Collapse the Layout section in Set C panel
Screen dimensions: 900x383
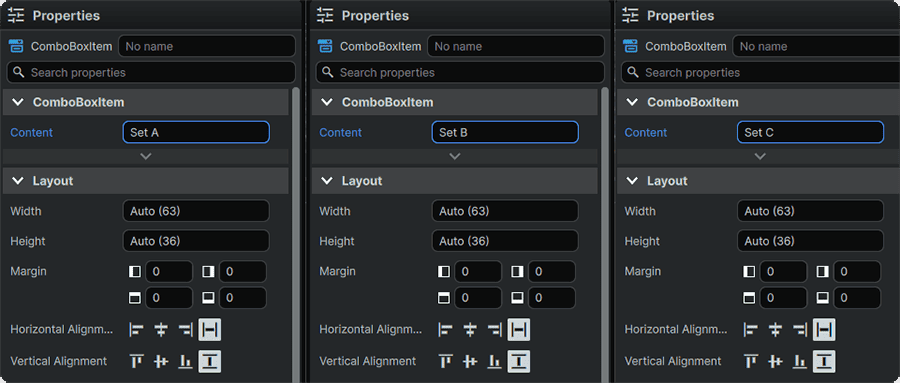[632, 181]
